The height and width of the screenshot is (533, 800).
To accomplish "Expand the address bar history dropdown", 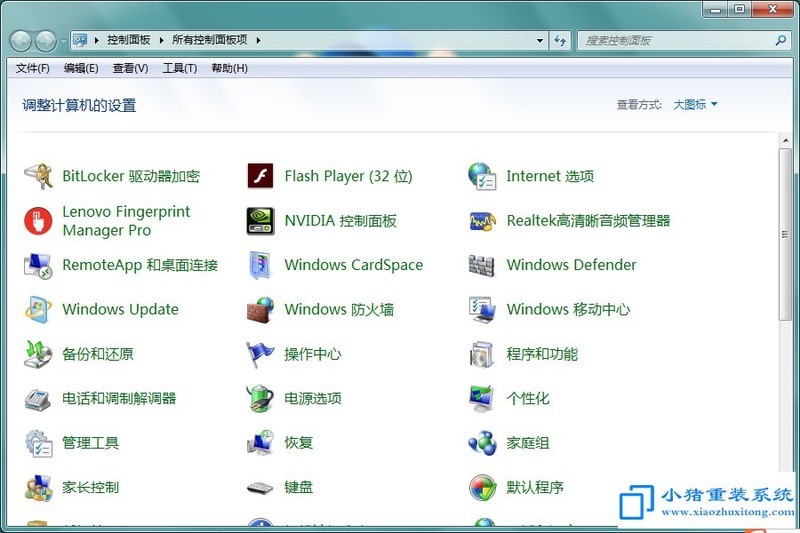I will tap(540, 41).
